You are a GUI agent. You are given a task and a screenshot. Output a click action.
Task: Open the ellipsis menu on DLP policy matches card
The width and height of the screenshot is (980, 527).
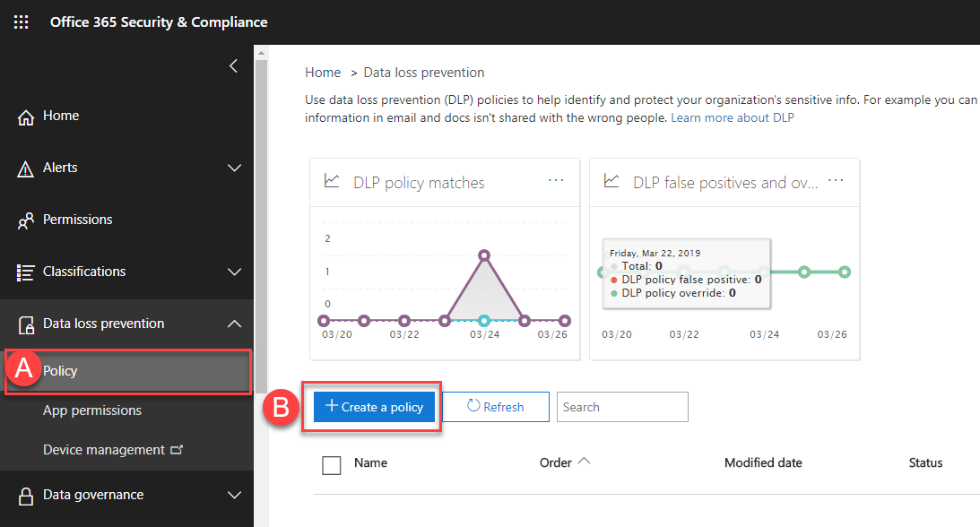pyautogui.click(x=556, y=180)
